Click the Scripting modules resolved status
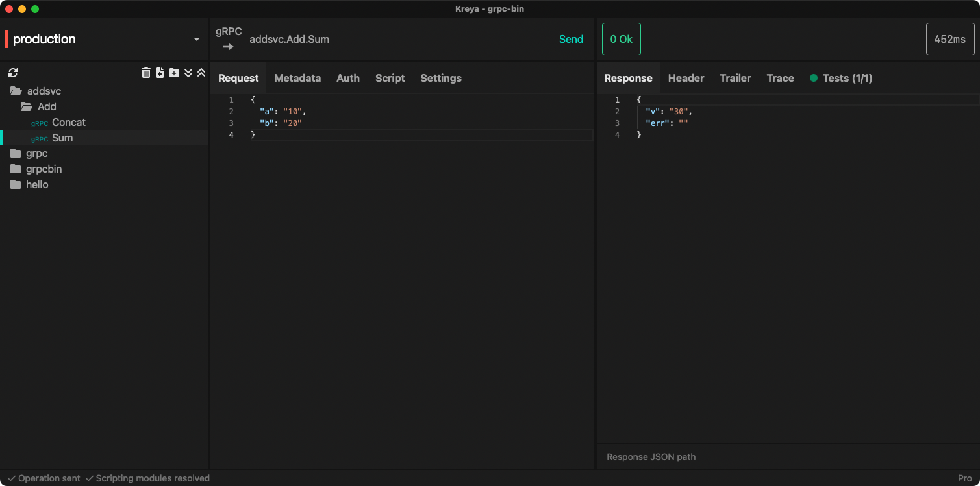 click(147, 478)
